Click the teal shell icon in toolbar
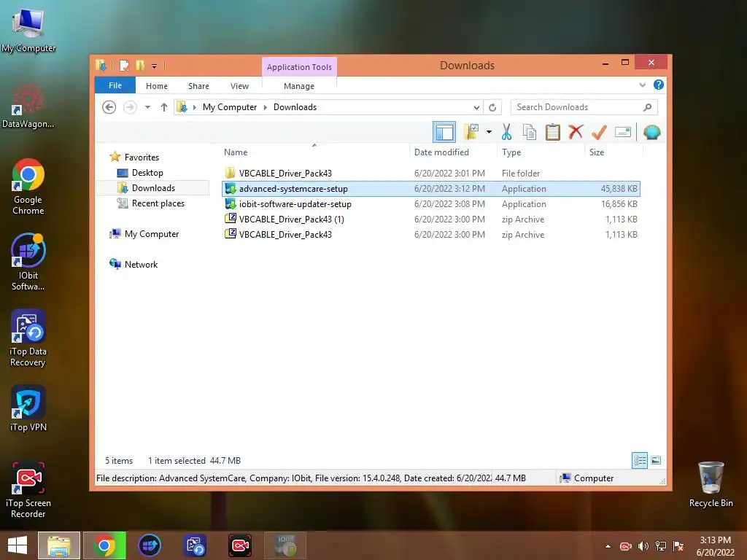 pyautogui.click(x=651, y=132)
